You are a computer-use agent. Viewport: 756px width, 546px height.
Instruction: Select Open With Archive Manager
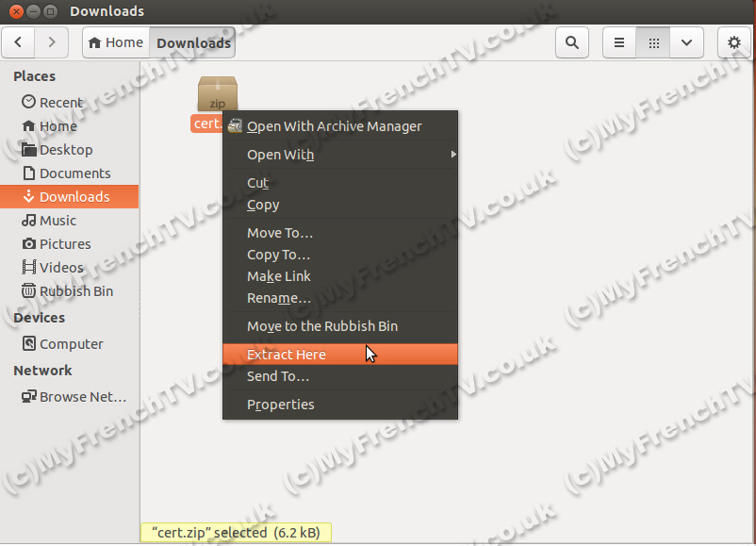click(x=334, y=126)
